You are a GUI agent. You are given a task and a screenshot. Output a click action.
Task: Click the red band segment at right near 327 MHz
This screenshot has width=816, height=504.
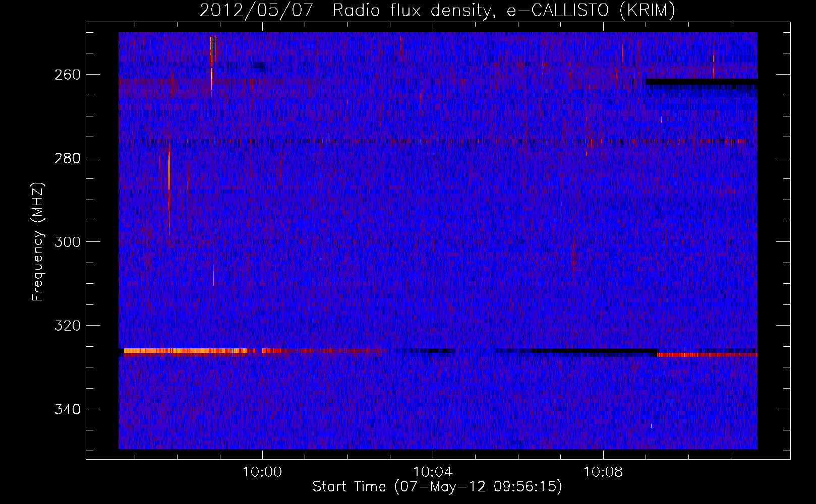pyautogui.click(x=707, y=355)
